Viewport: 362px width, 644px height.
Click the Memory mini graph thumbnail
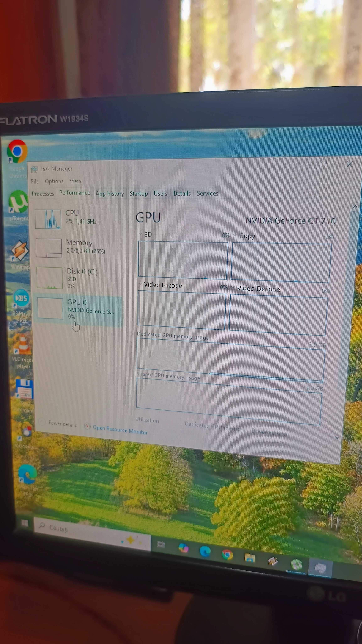point(49,248)
